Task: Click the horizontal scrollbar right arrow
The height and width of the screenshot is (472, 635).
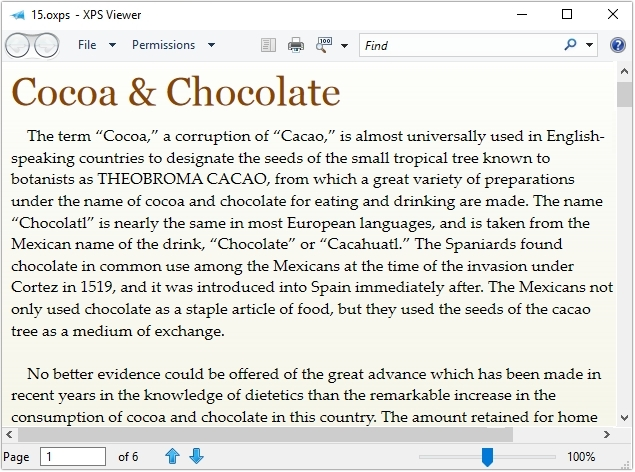Action: click(607, 435)
